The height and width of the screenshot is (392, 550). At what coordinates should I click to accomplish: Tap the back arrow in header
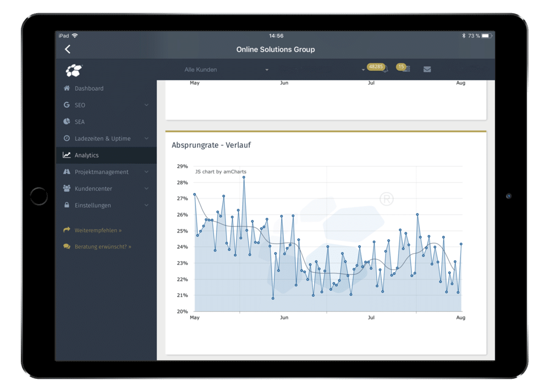pyautogui.click(x=68, y=49)
